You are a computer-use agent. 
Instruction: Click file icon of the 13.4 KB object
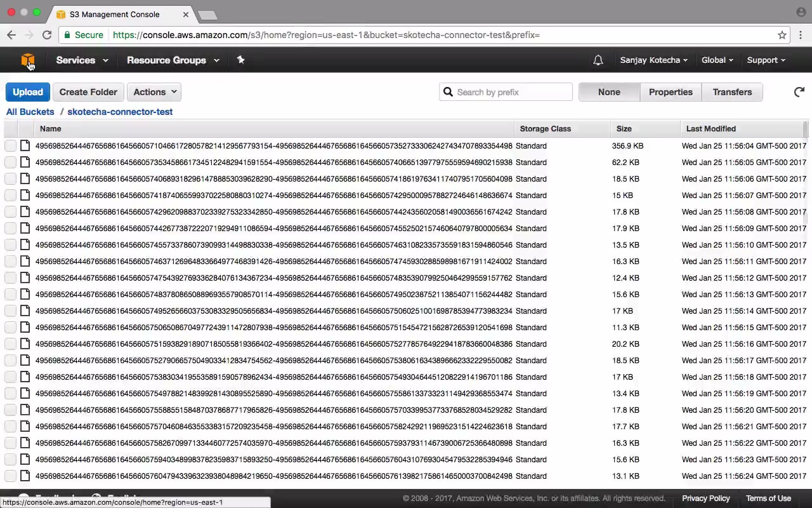pos(25,393)
